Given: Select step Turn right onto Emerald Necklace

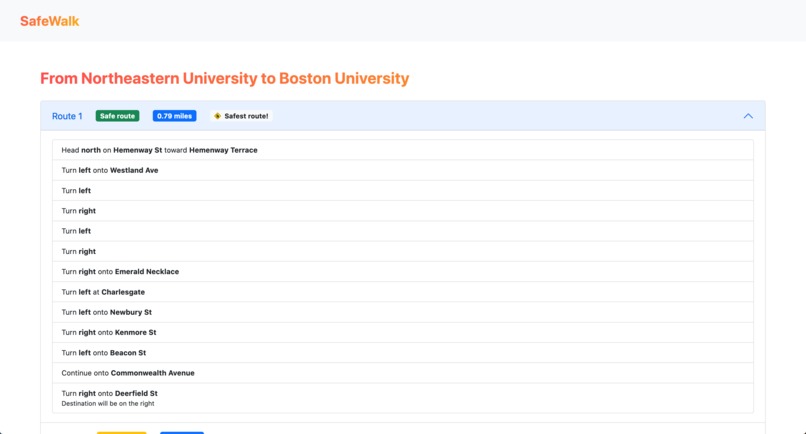Looking at the screenshot, I should point(403,272).
